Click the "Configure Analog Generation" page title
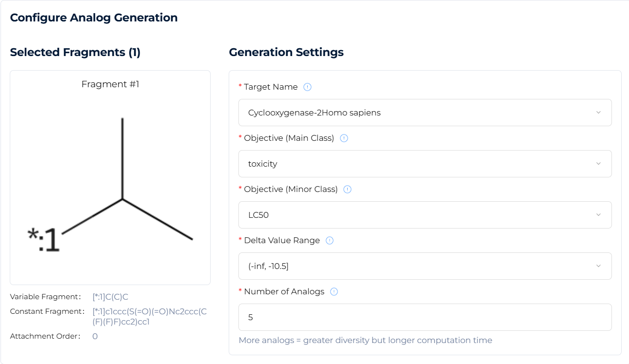Image resolution: width=629 pixels, height=364 pixels. [94, 18]
